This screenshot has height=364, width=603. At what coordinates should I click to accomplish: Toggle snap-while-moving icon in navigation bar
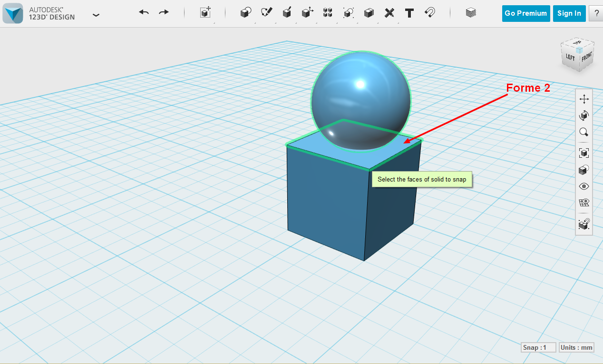click(x=584, y=224)
